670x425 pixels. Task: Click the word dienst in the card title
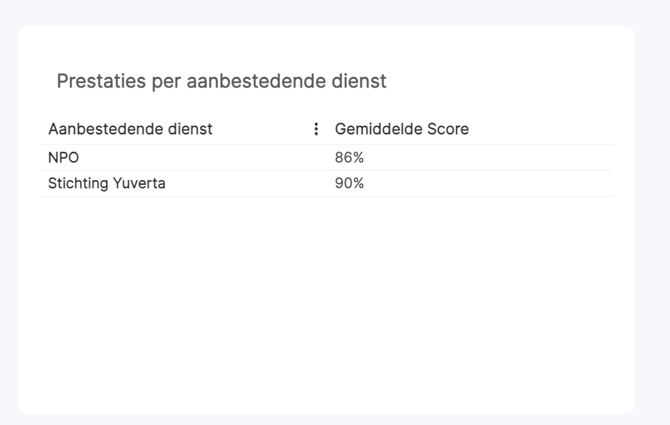(x=359, y=81)
